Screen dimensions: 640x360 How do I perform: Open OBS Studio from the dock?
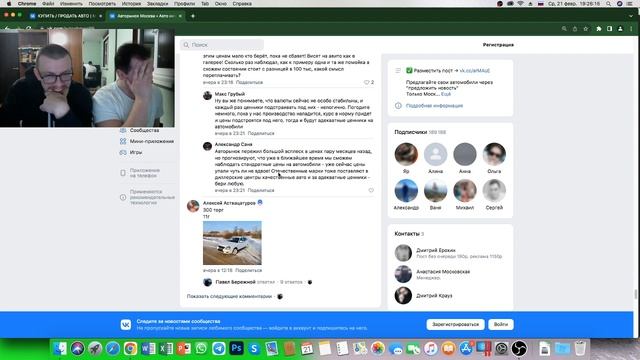(x=519, y=348)
